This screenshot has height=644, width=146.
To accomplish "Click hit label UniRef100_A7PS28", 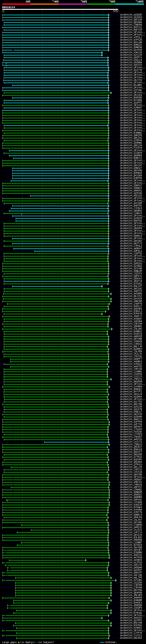I will tap(131, 40).
